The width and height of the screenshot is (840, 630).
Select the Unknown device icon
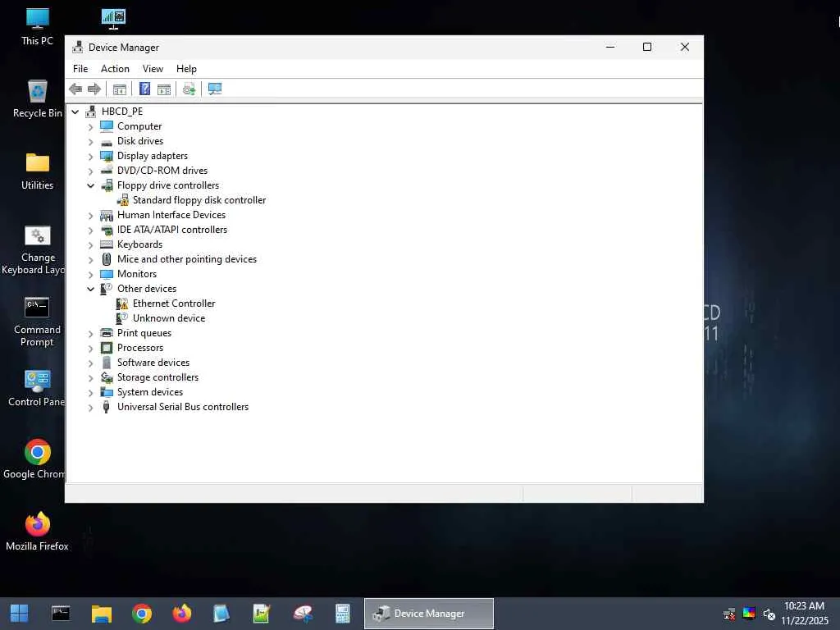click(x=122, y=318)
